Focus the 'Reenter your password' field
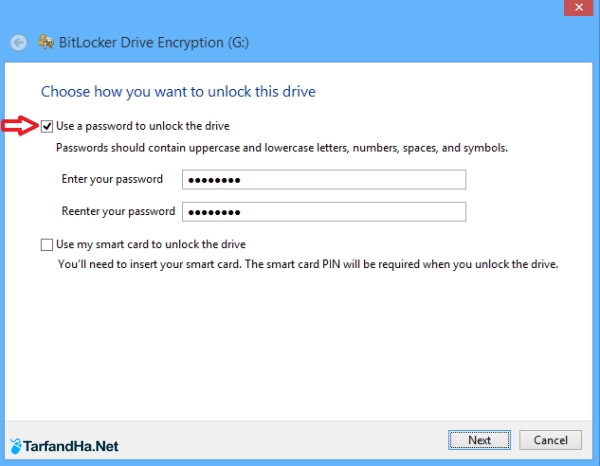The height and width of the screenshot is (466, 600). click(324, 212)
